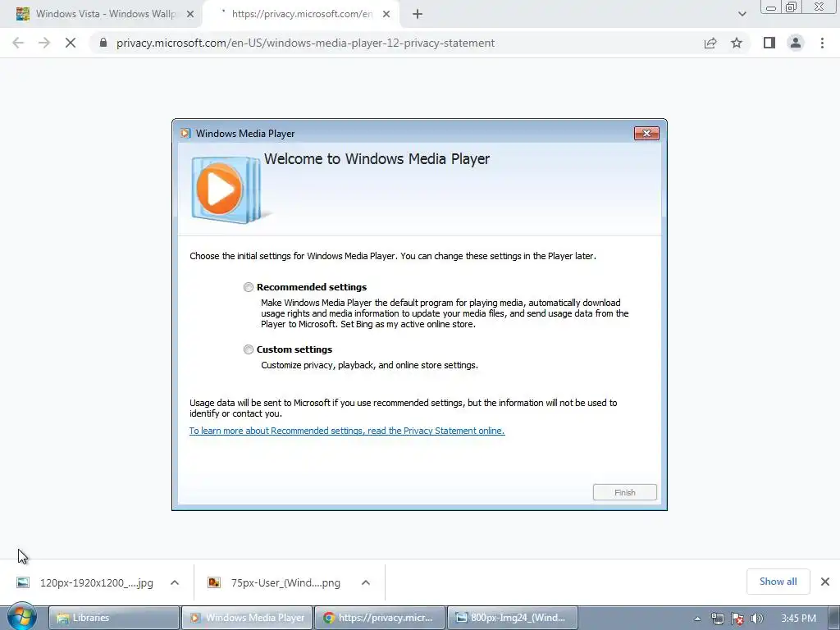The width and height of the screenshot is (840, 630).
Task: Click the volume speaker tray icon
Action: point(757,619)
